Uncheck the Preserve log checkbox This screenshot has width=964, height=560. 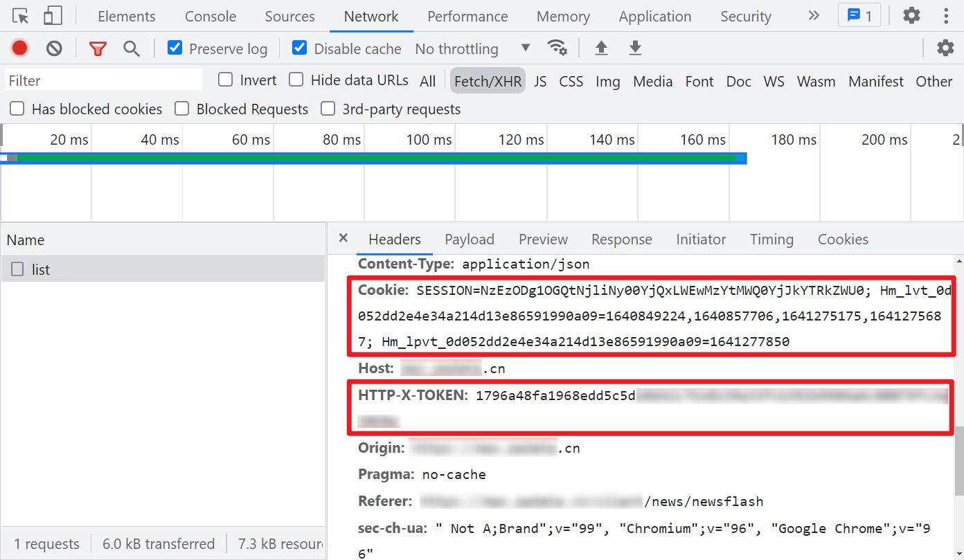click(175, 48)
